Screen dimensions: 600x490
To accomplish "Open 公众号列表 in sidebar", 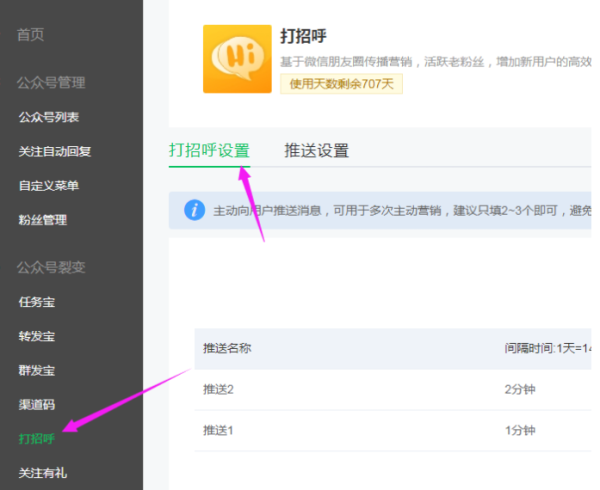I will tap(49, 117).
